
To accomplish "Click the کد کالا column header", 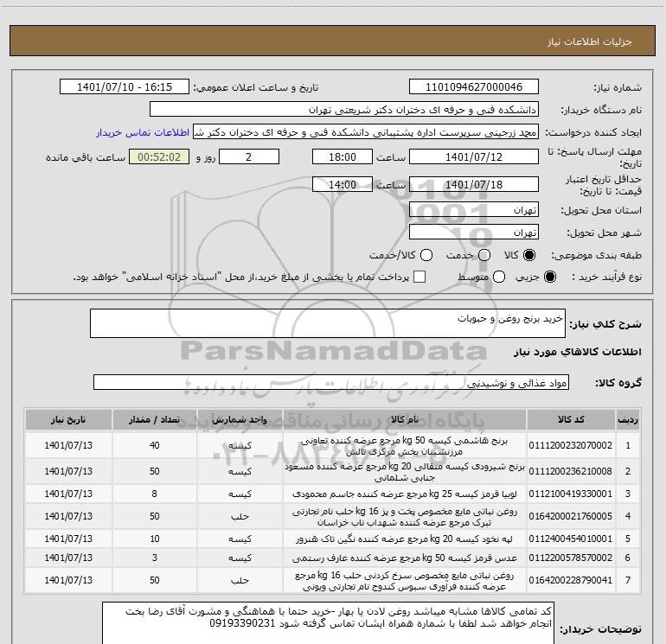I will coord(571,419).
